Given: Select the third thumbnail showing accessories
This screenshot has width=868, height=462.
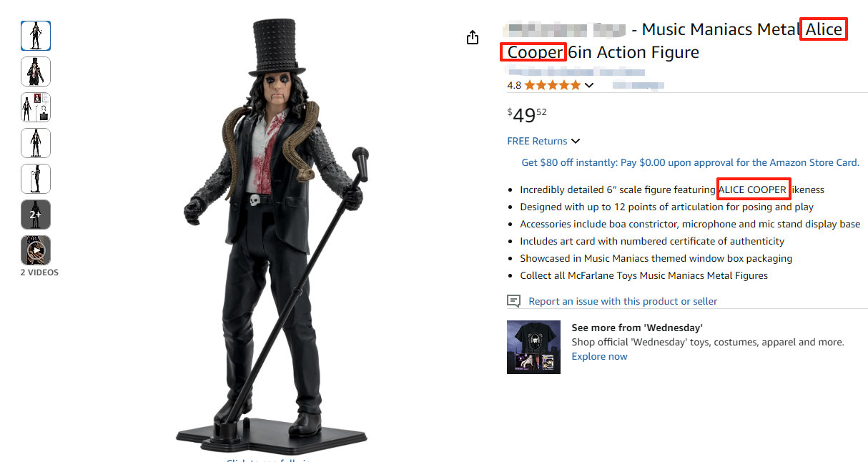Looking at the screenshot, I should (36, 107).
